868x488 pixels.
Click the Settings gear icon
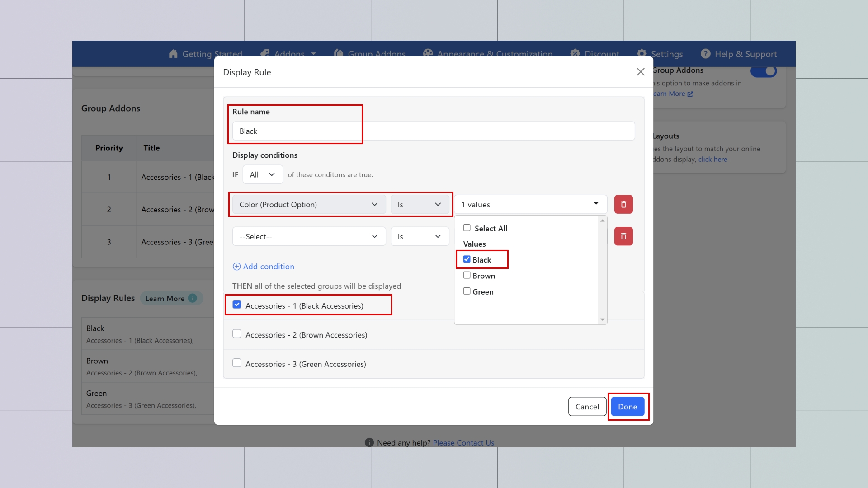(642, 54)
